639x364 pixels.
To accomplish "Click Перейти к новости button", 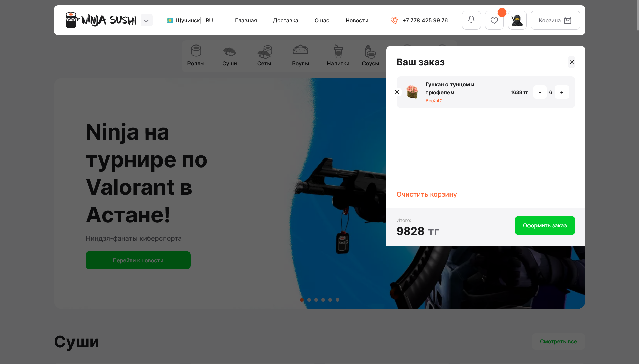I will click(138, 260).
